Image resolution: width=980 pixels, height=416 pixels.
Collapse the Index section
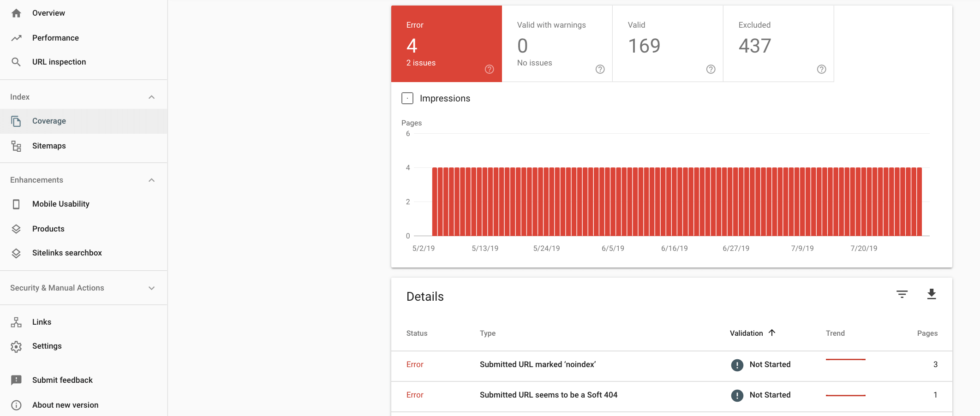click(151, 97)
